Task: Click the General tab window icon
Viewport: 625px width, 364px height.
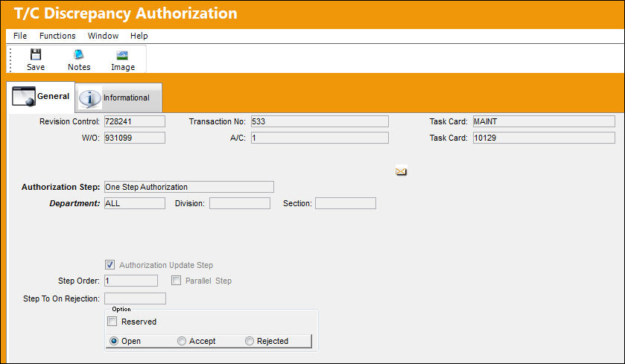Action: coord(24,96)
